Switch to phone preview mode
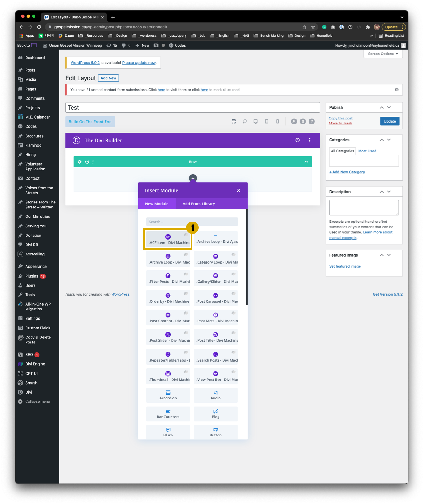The image size is (424, 504). click(277, 122)
